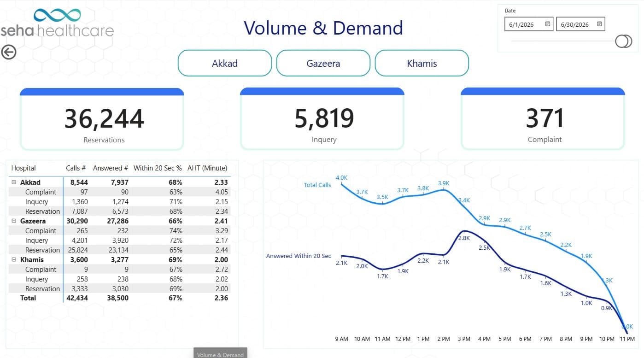Select Akkad calls value 8,544
644x358 pixels.
coord(79,182)
